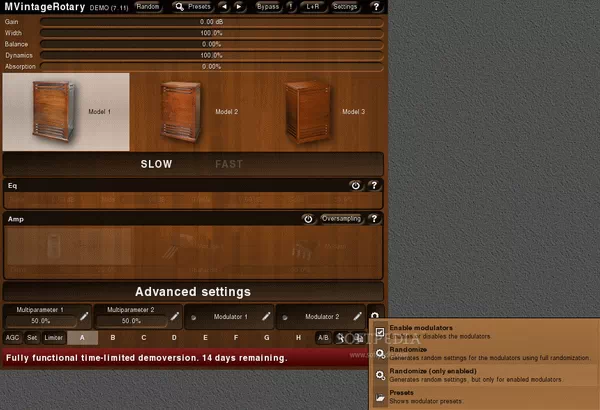This screenshot has height=410, width=600.
Task: Edit Modulator 2 with its pencil icon
Action: [357, 317]
